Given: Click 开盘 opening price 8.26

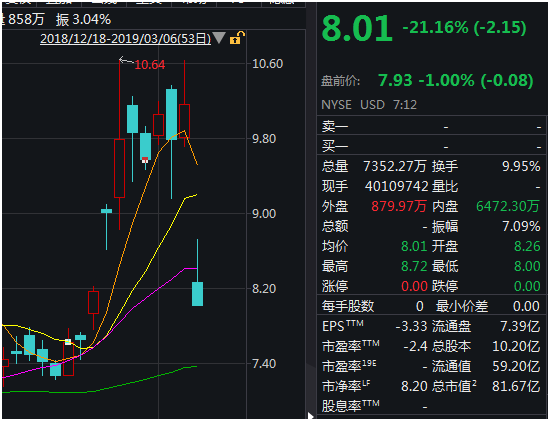Looking at the screenshot, I should coord(527,246).
